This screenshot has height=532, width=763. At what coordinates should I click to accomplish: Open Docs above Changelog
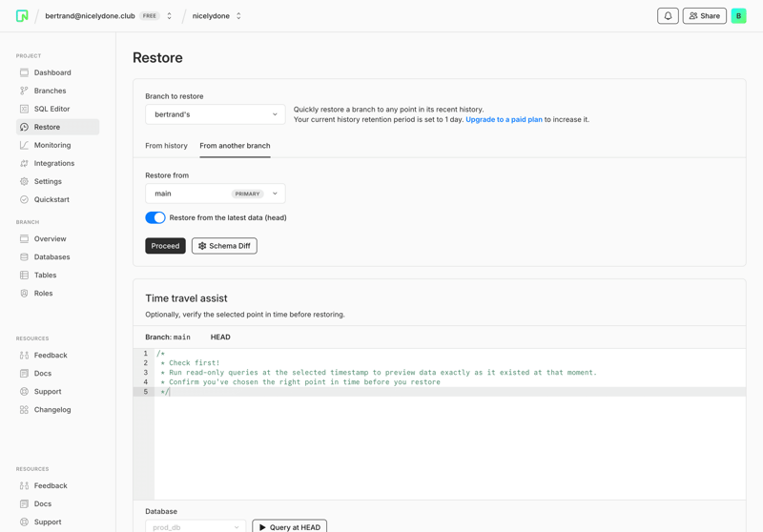57,374
